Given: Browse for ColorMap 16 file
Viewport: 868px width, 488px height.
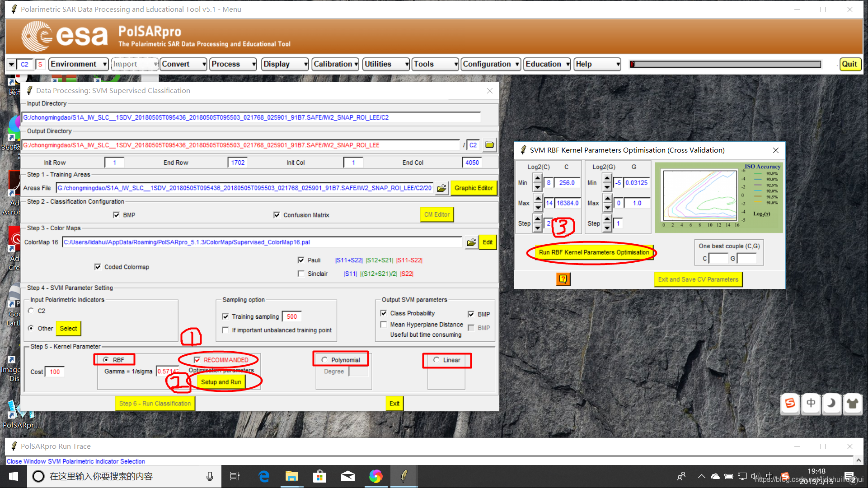Looking at the screenshot, I should (471, 242).
